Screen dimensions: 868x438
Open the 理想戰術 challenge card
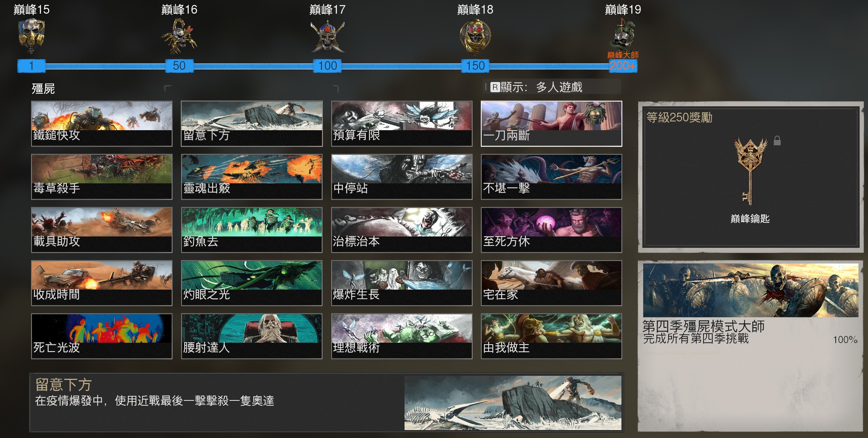(x=402, y=336)
